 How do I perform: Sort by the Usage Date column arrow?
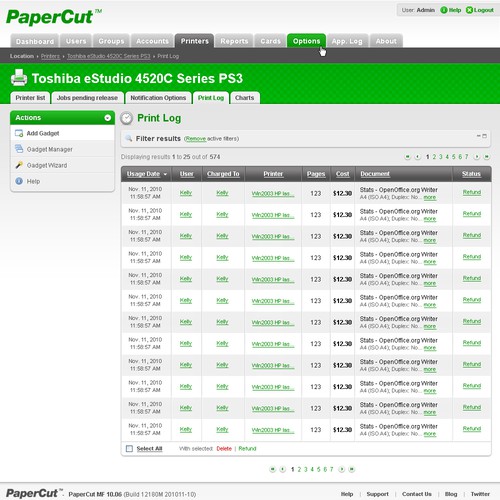pyautogui.click(x=165, y=174)
